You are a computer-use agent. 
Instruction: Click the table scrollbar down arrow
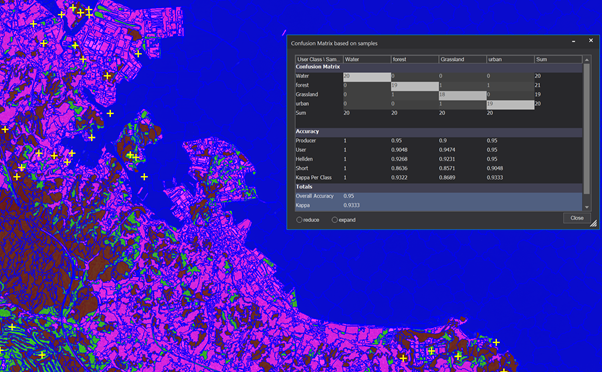tap(587, 207)
